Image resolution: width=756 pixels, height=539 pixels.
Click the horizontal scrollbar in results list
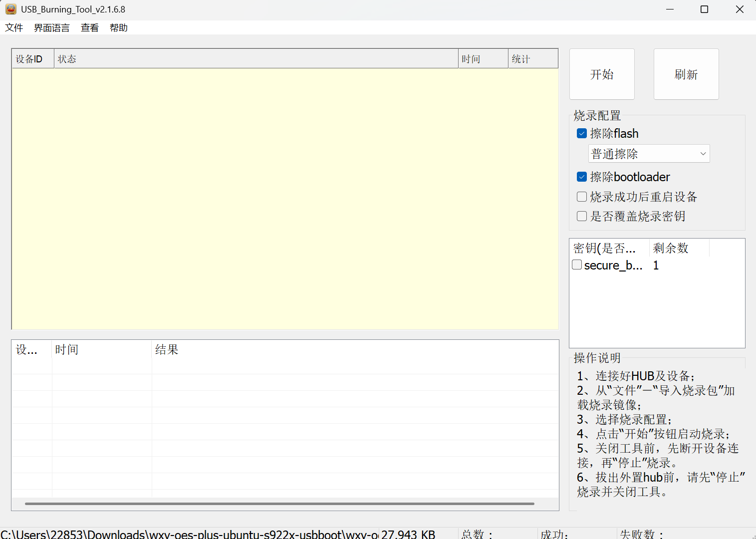tap(279, 504)
